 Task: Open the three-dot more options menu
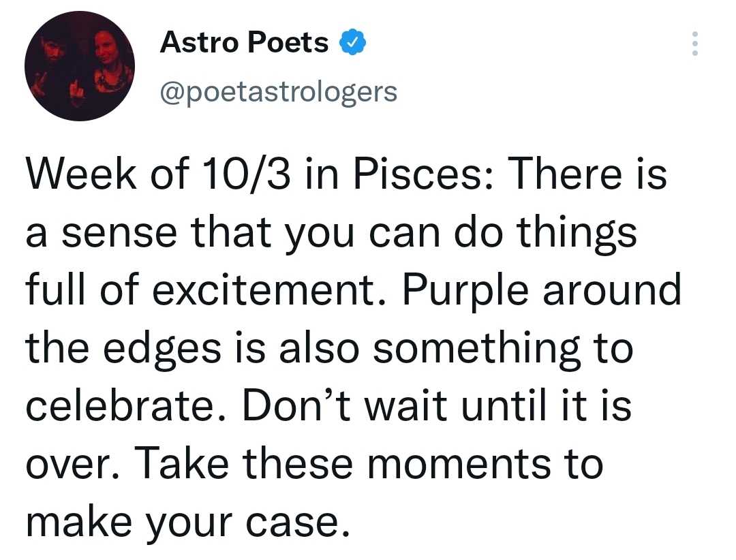pyautogui.click(x=694, y=43)
